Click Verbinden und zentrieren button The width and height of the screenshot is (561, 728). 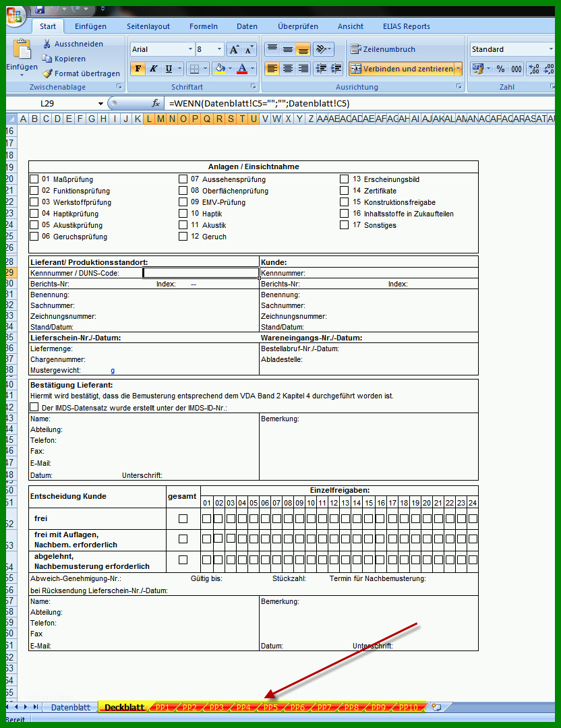tap(402, 69)
